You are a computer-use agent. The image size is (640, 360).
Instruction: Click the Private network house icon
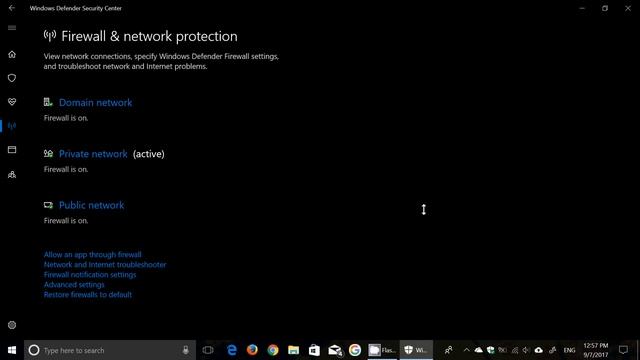(48, 153)
